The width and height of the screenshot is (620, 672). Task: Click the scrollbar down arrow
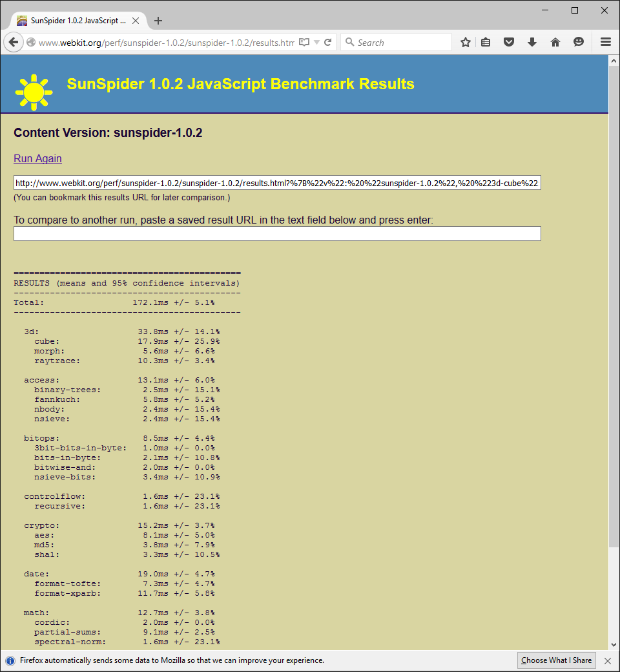coord(614,645)
